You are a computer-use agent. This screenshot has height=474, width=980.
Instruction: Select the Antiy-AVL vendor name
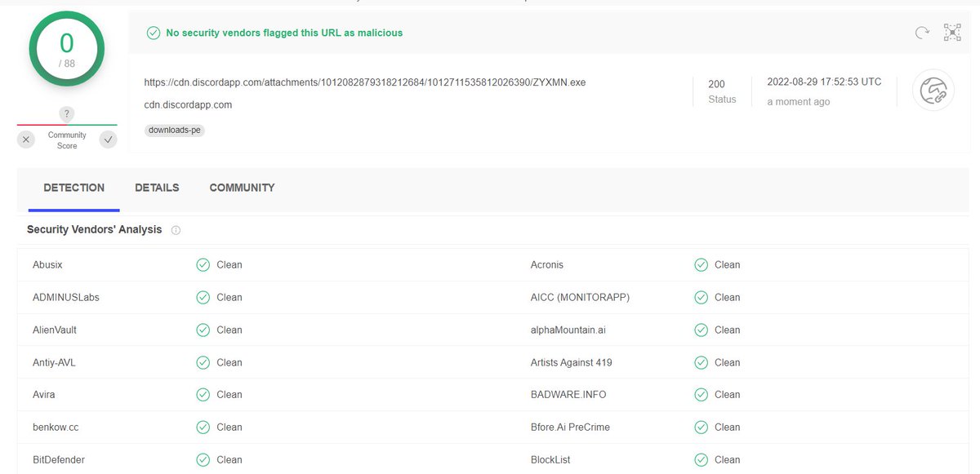pyautogui.click(x=54, y=362)
